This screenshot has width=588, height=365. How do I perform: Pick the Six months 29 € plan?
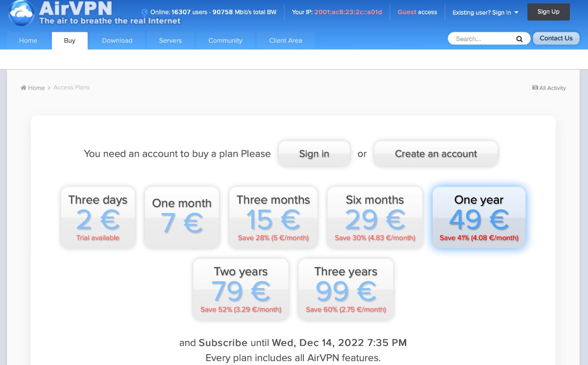click(x=375, y=217)
